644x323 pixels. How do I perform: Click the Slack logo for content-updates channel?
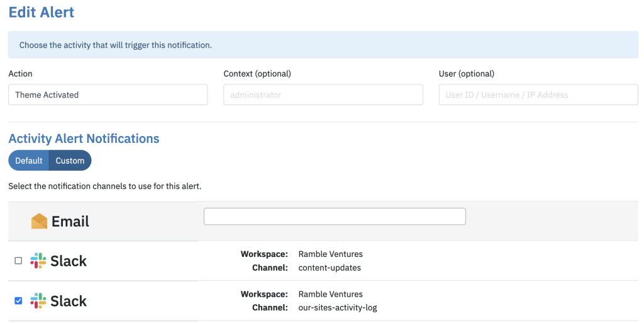point(38,261)
